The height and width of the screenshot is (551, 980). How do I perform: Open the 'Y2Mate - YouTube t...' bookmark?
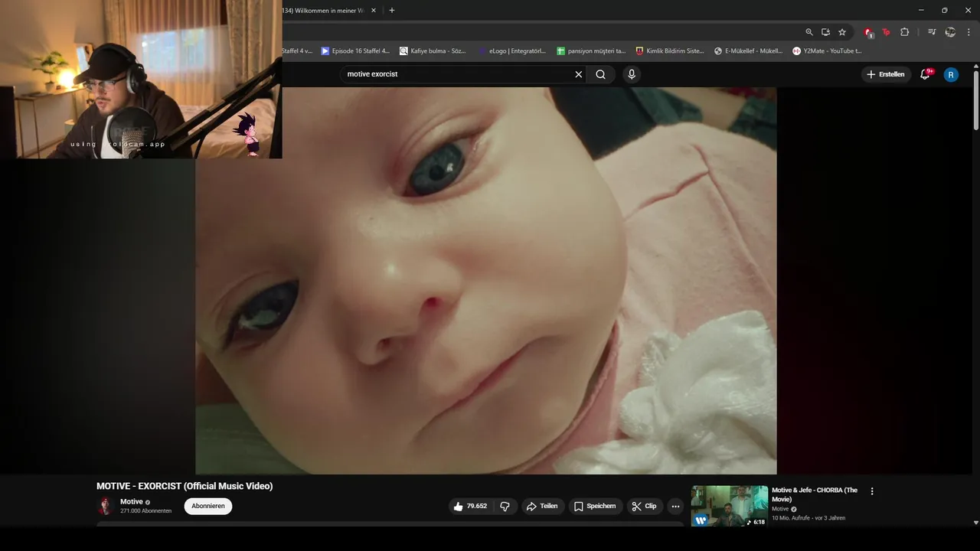(x=827, y=51)
